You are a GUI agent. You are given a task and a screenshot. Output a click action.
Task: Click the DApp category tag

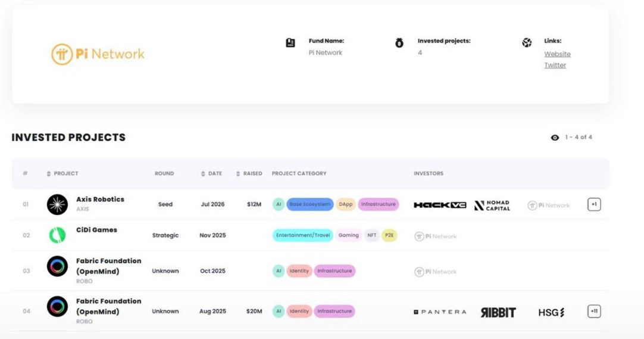click(345, 204)
